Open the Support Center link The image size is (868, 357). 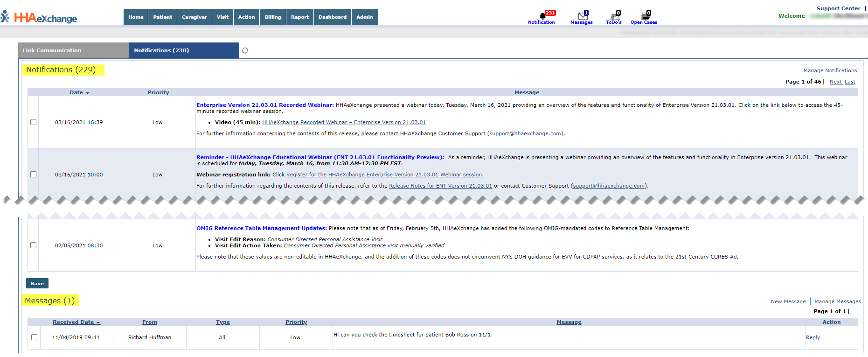(x=838, y=8)
